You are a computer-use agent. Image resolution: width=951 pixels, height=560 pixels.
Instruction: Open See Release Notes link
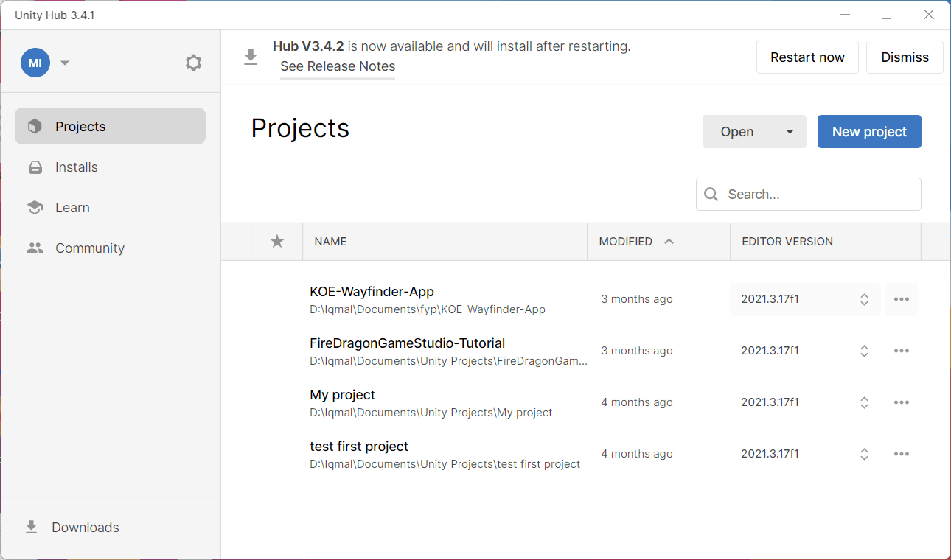click(338, 66)
